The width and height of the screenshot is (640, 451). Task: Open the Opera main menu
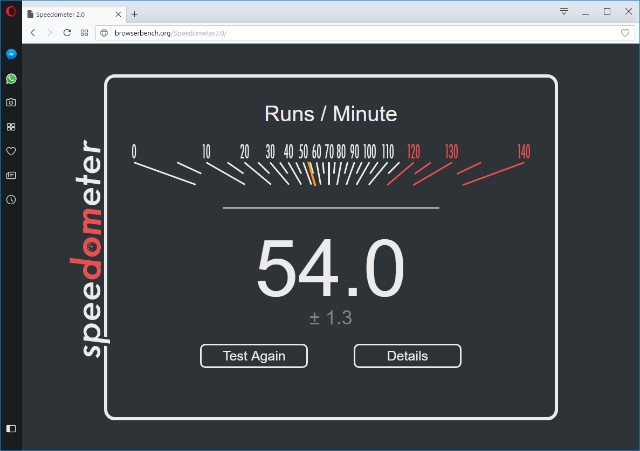click(x=10, y=12)
